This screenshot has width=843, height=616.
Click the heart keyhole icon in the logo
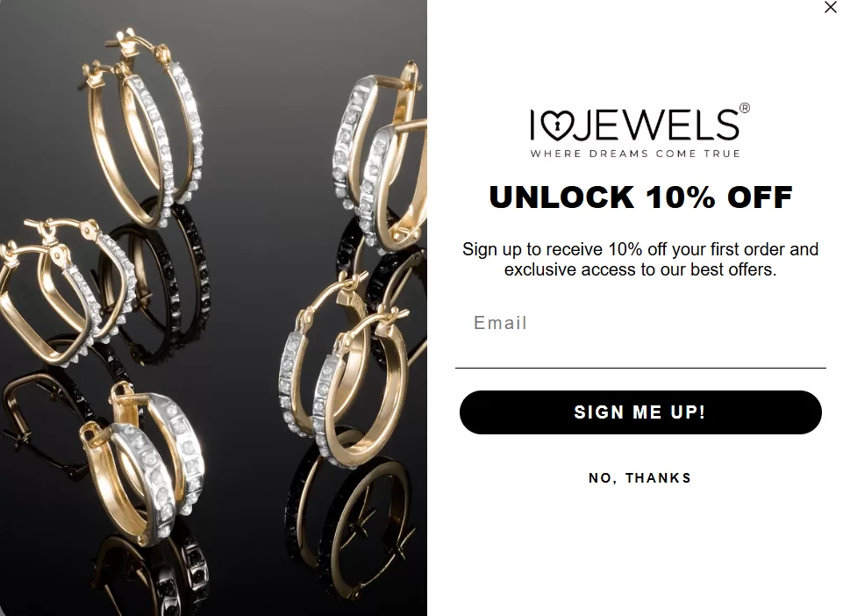[x=558, y=125]
